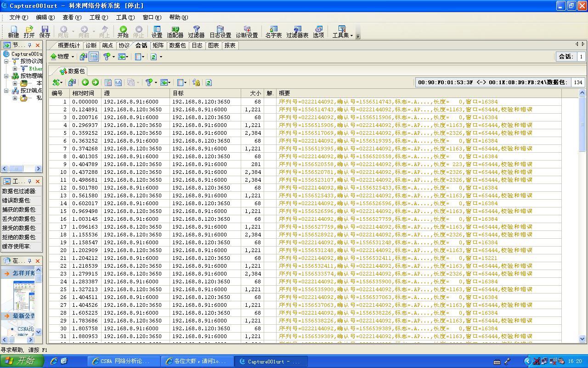Open the 名字表 (Name table) icon
The height and width of the screenshot is (368, 588).
273,31
